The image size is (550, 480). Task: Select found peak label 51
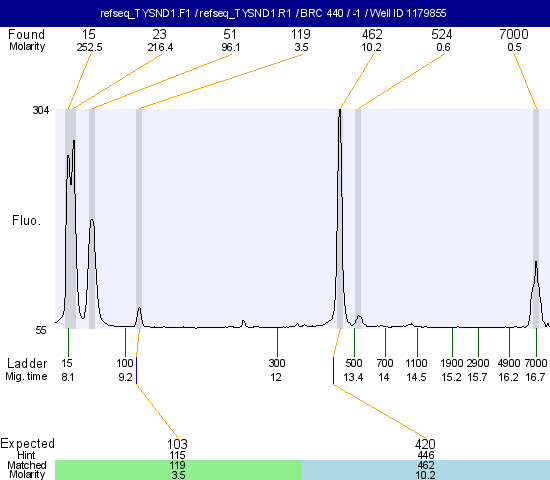coord(230,34)
